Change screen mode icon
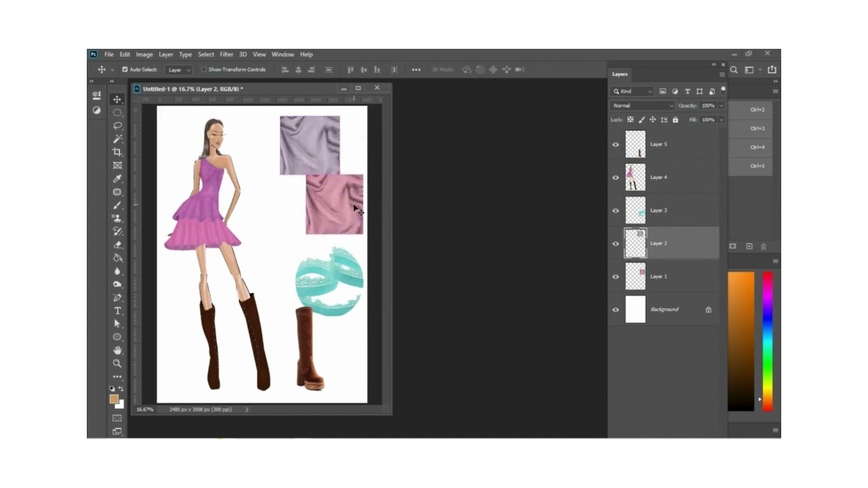This screenshot has height=488, width=868. [117, 431]
